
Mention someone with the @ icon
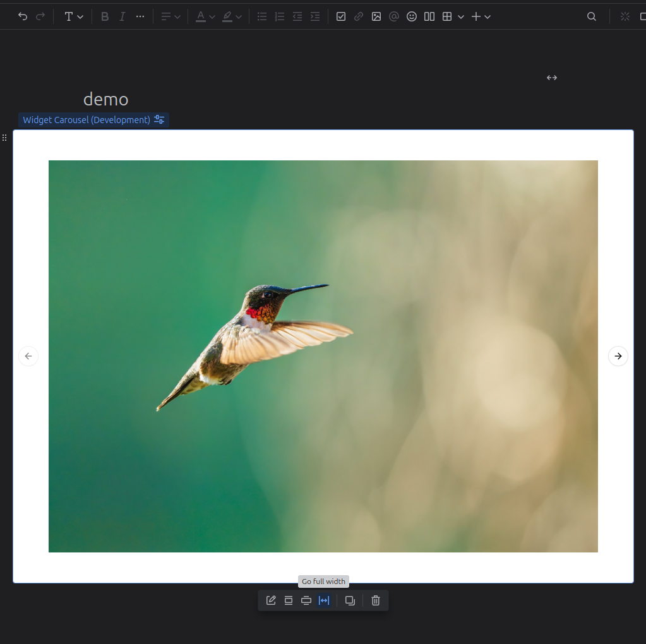point(394,16)
